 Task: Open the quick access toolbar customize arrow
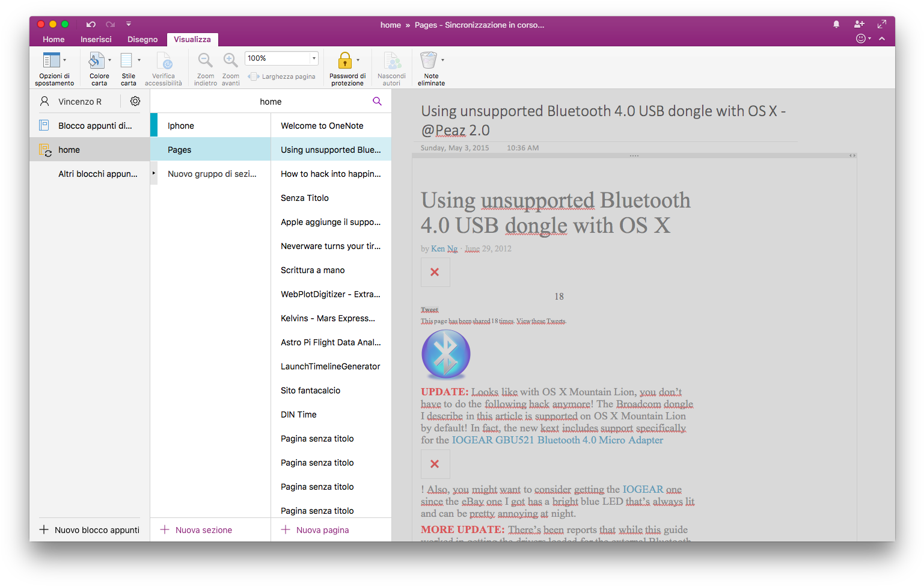pyautogui.click(x=129, y=25)
